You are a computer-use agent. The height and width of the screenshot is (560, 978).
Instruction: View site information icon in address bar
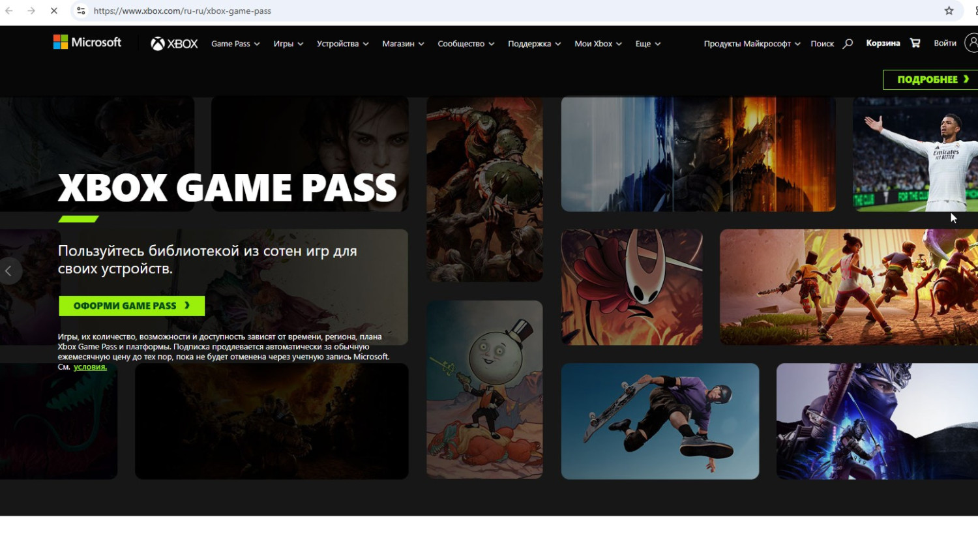(x=81, y=10)
